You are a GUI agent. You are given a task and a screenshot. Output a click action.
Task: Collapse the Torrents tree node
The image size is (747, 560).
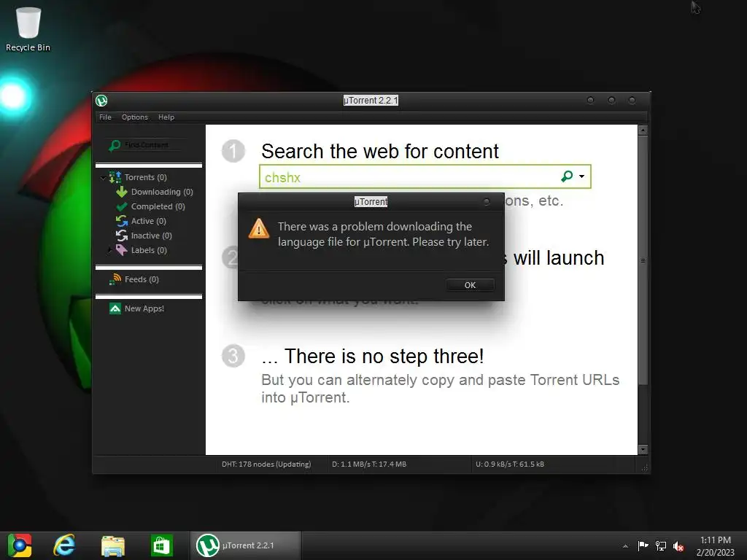103,178
